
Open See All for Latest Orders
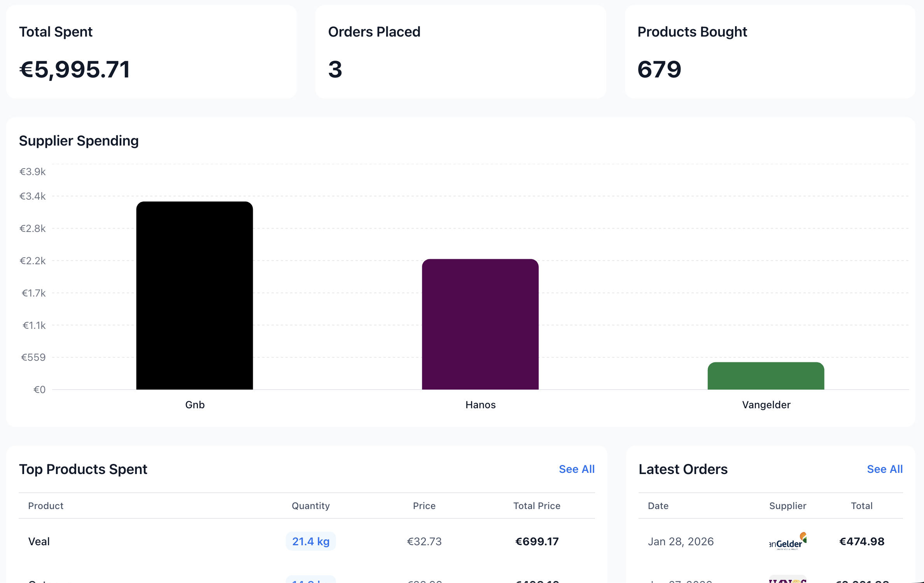point(885,469)
